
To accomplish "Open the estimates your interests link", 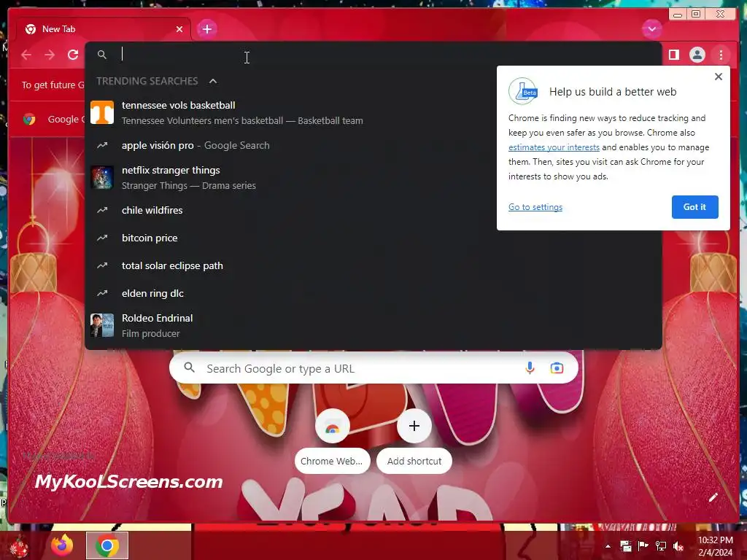I will coord(554,147).
